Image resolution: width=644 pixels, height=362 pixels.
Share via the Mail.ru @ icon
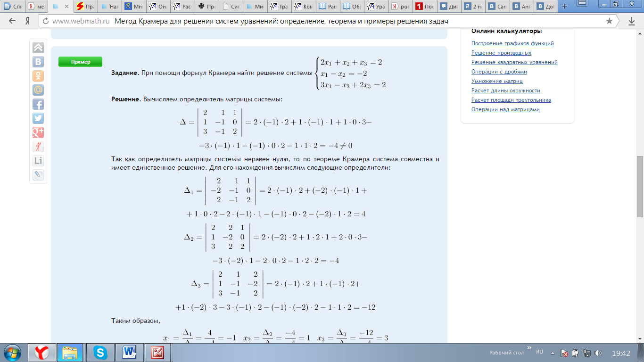pyautogui.click(x=38, y=90)
